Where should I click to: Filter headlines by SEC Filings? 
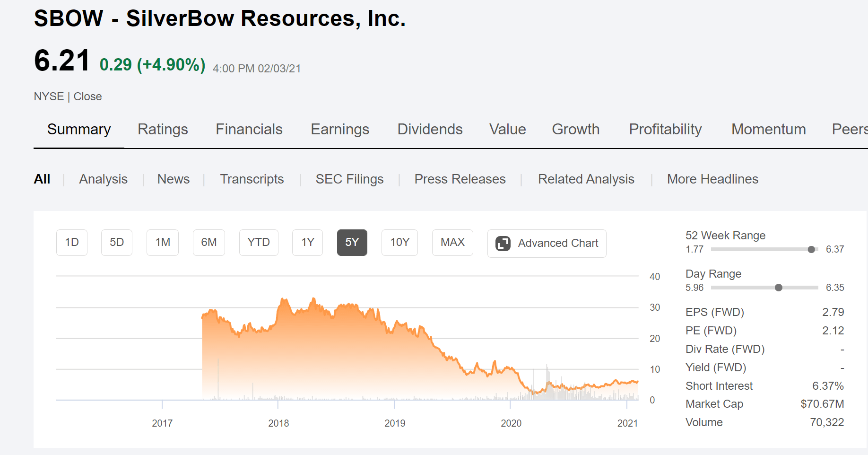coord(349,179)
